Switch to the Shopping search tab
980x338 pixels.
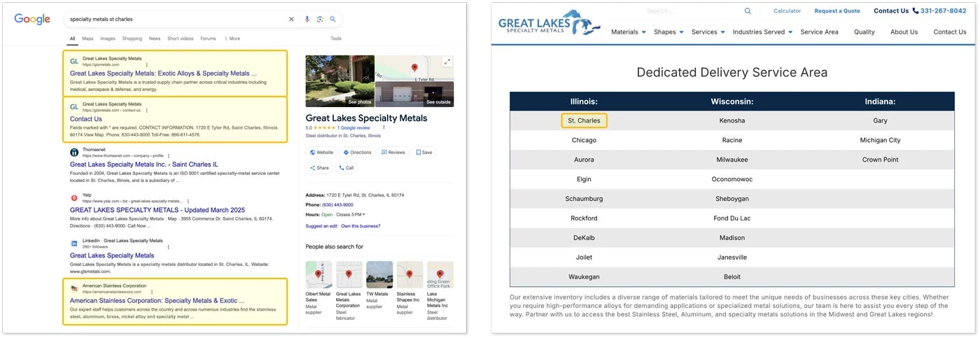pos(132,38)
